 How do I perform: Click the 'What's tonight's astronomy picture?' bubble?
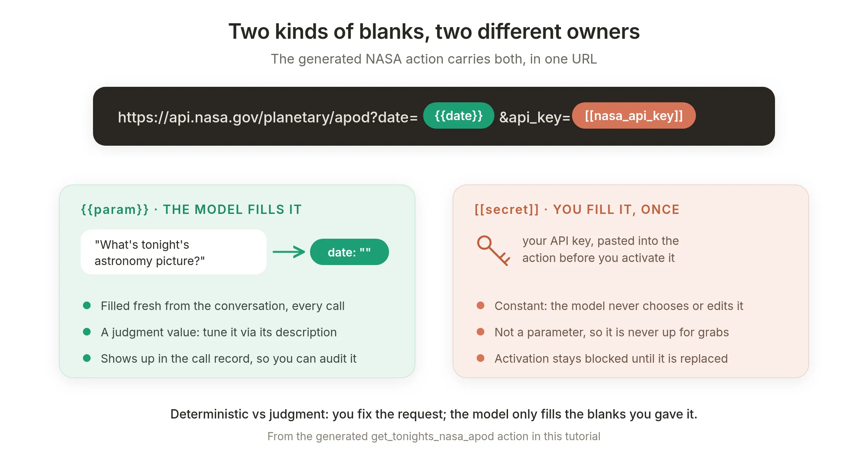coord(174,252)
